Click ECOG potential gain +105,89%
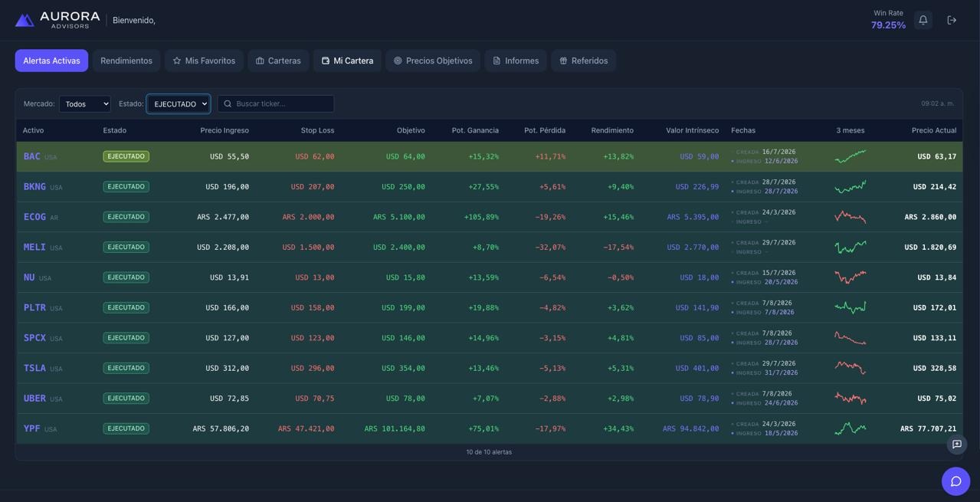The image size is (980, 502). click(481, 217)
